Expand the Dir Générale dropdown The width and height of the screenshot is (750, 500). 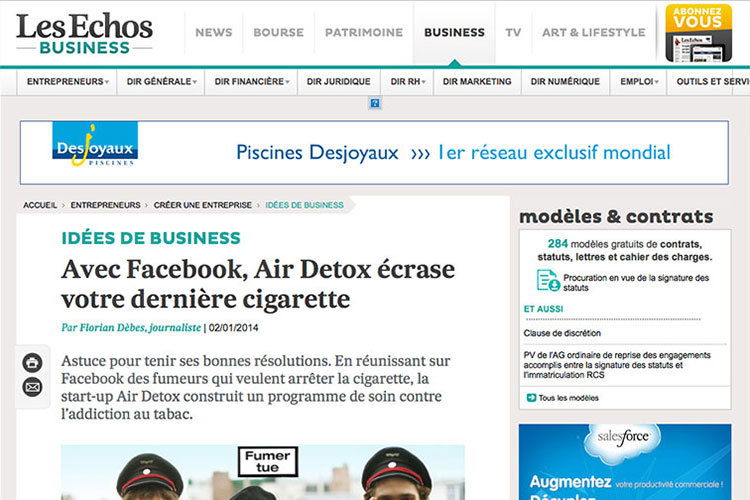click(160, 82)
